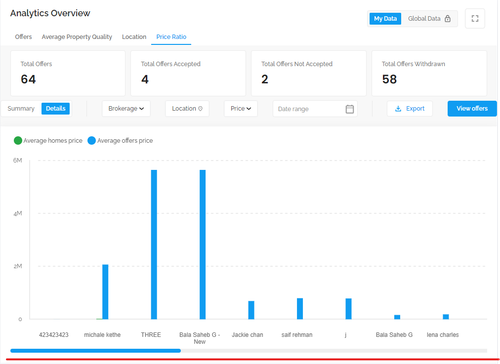Click the lena charles axis label
Image resolution: width=500 pixels, height=364 pixels.
443,335
